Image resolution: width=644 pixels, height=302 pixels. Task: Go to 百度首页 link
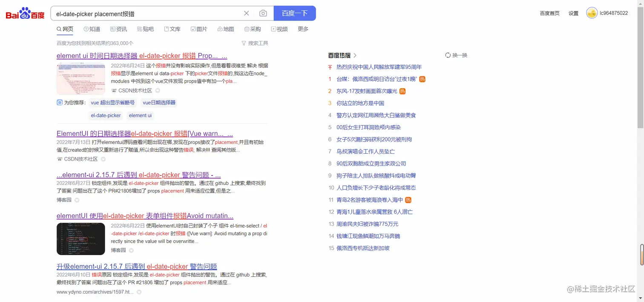tap(549, 13)
